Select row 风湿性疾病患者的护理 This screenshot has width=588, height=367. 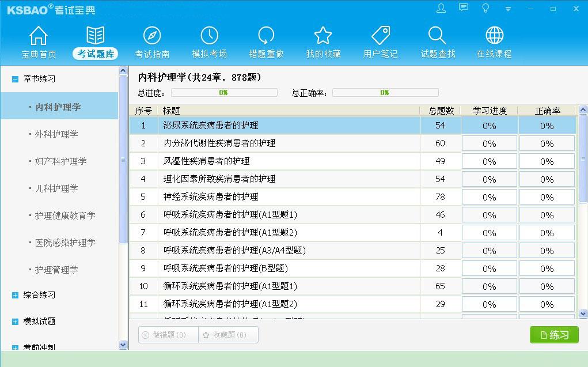coord(352,161)
